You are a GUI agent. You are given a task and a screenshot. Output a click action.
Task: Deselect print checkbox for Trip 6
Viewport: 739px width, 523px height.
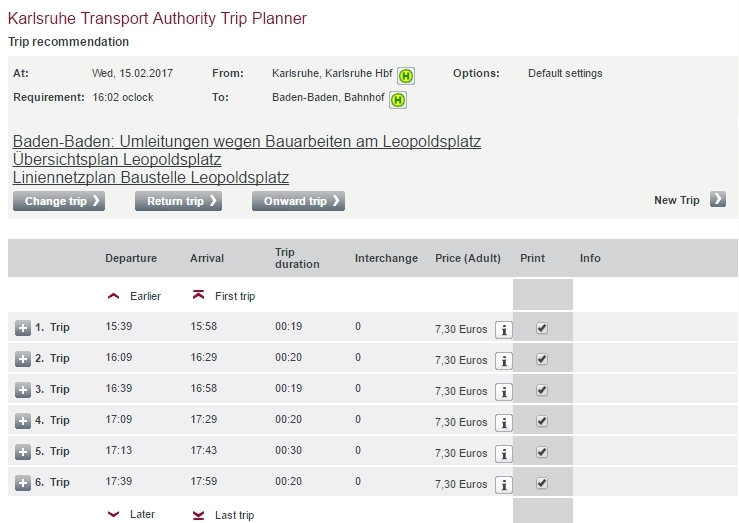coord(542,483)
